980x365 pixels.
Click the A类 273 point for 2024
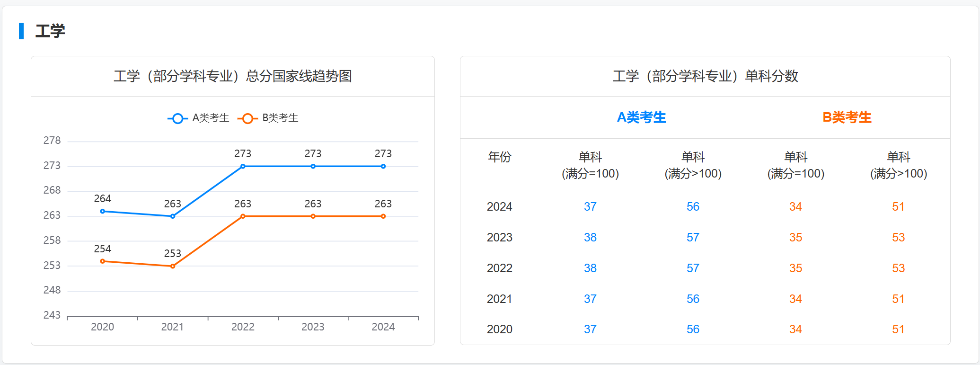click(383, 166)
